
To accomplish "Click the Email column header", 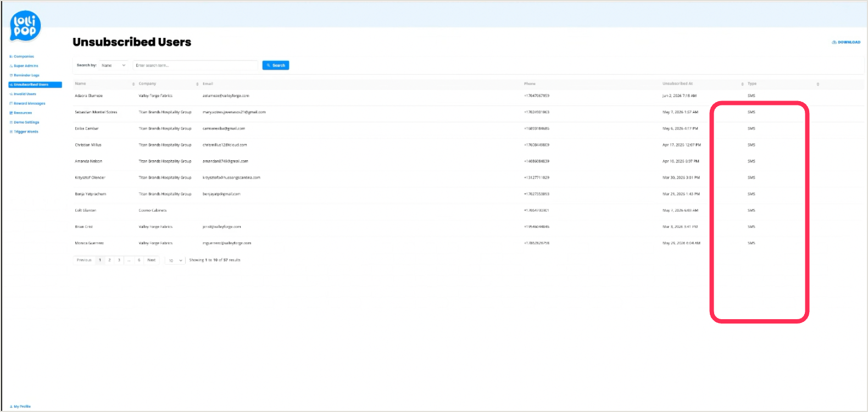I will [x=208, y=84].
